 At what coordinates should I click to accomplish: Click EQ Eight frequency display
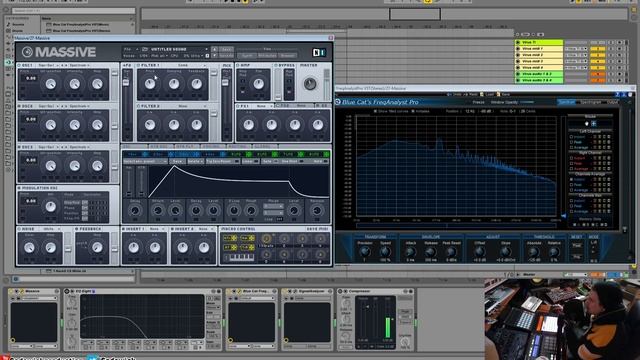point(142,316)
